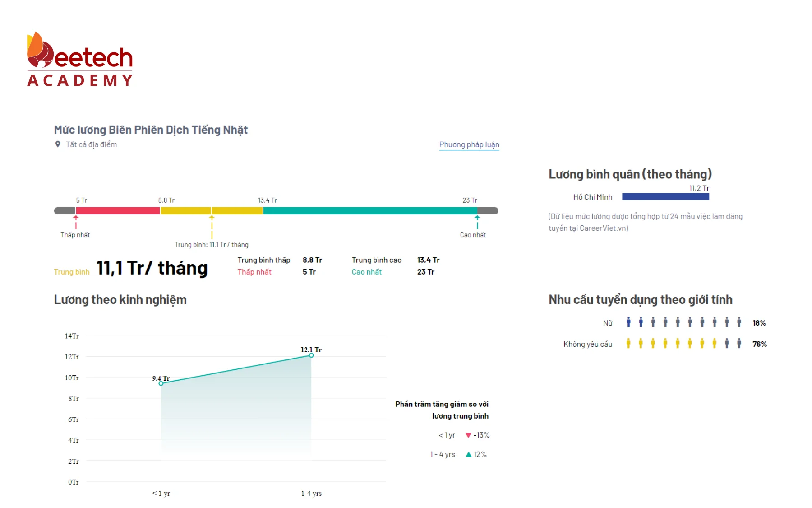Screen dimensions: 812x508
Task: Click the < 1 yr x-axis label
Action: [161, 494]
